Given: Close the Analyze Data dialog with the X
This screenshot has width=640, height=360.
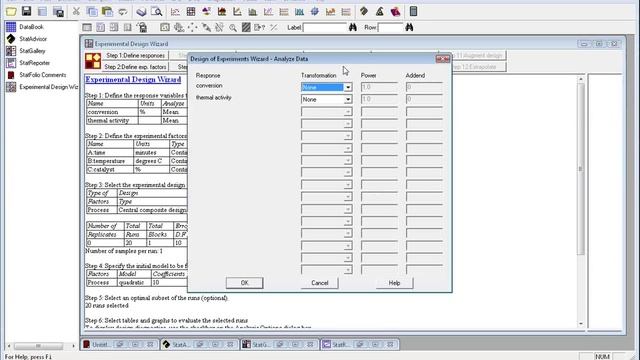Looking at the screenshot, I should pos(442,59).
